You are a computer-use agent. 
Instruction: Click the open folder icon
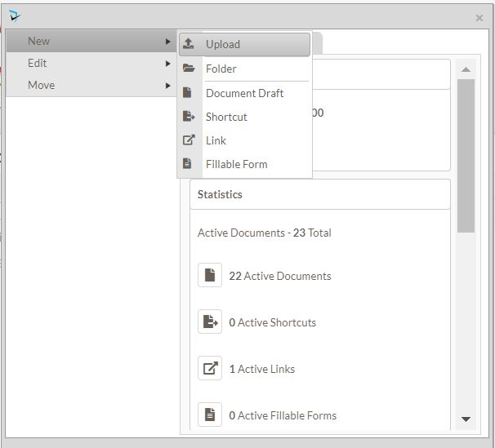pyautogui.click(x=188, y=69)
